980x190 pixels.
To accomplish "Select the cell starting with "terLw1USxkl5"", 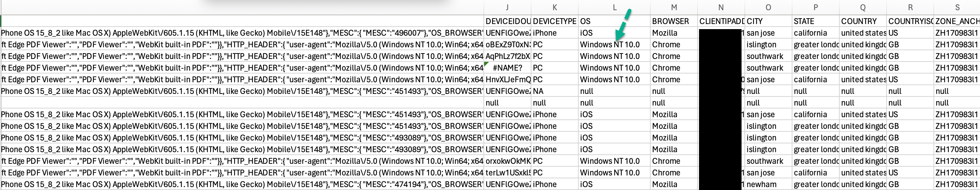I will [507, 173].
